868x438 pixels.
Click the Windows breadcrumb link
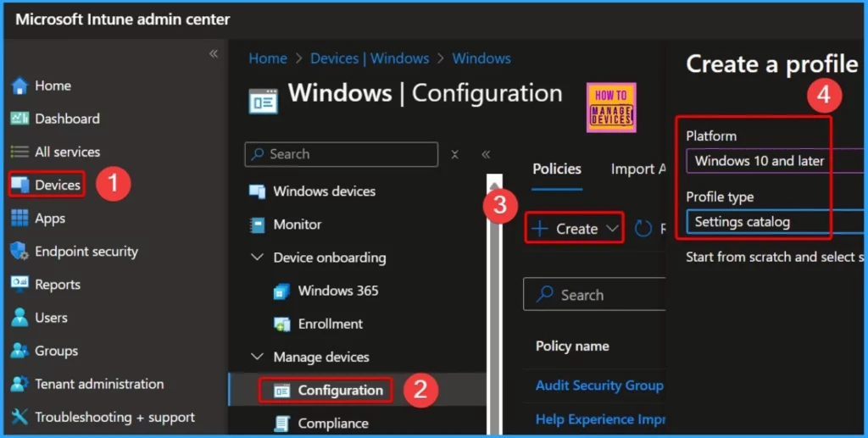[481, 58]
